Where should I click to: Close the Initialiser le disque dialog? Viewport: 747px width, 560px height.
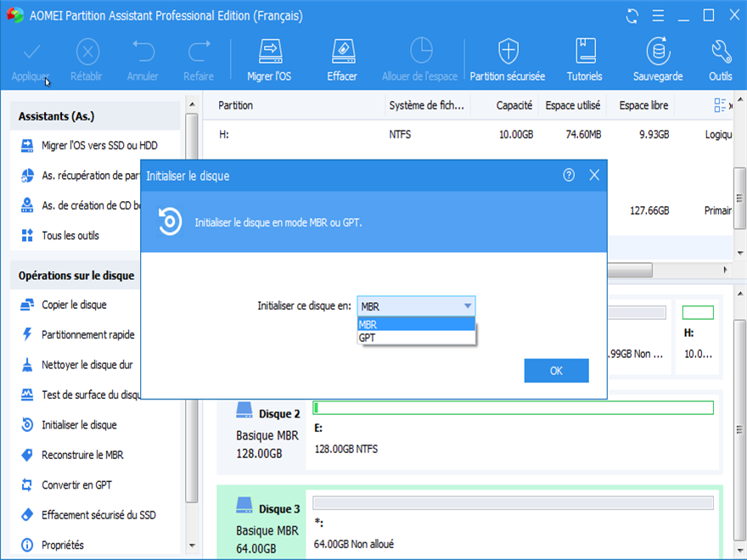[594, 175]
